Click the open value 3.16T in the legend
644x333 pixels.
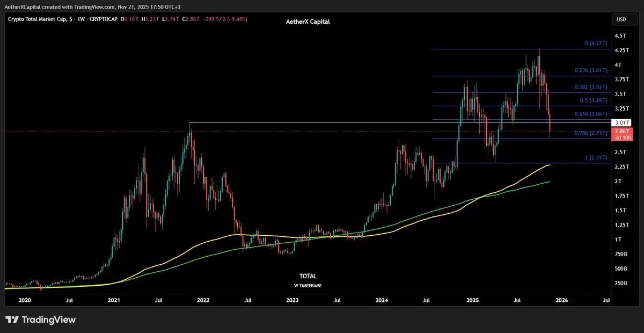[132, 19]
